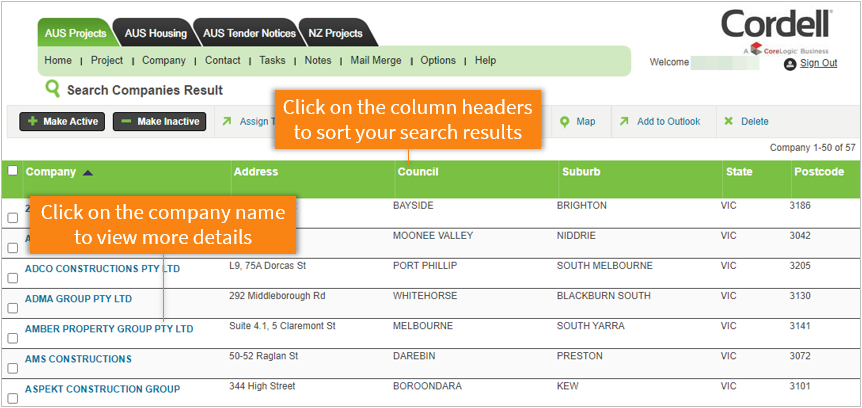
Task: Click the Add to Outlook arrow icon
Action: [624, 122]
